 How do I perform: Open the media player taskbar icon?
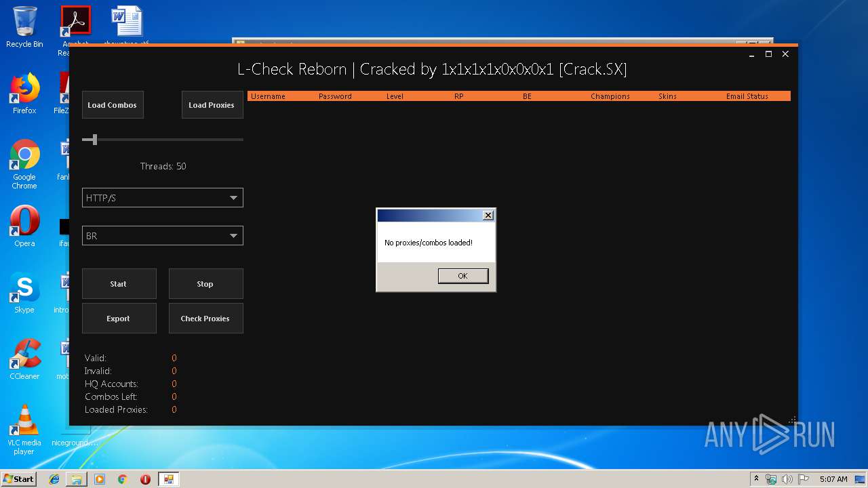(x=100, y=479)
